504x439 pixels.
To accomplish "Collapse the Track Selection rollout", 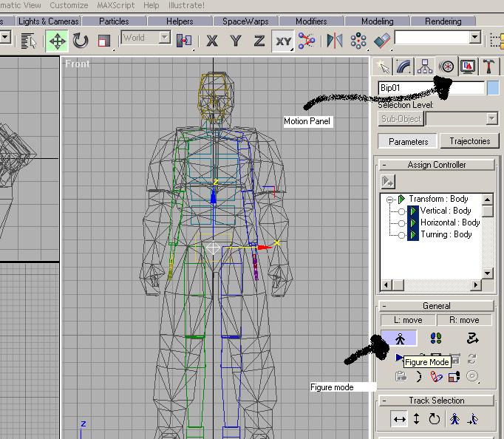I will pyautogui.click(x=384, y=401).
